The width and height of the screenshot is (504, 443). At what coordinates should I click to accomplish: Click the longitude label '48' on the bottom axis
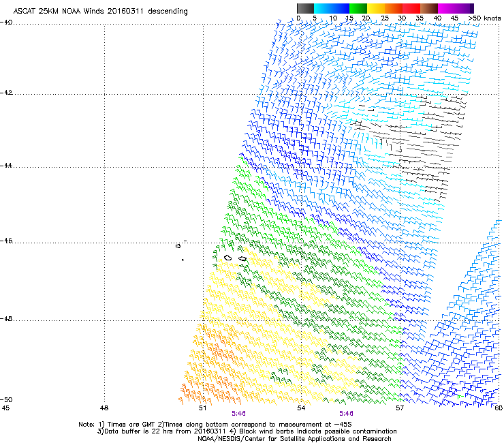104,408
